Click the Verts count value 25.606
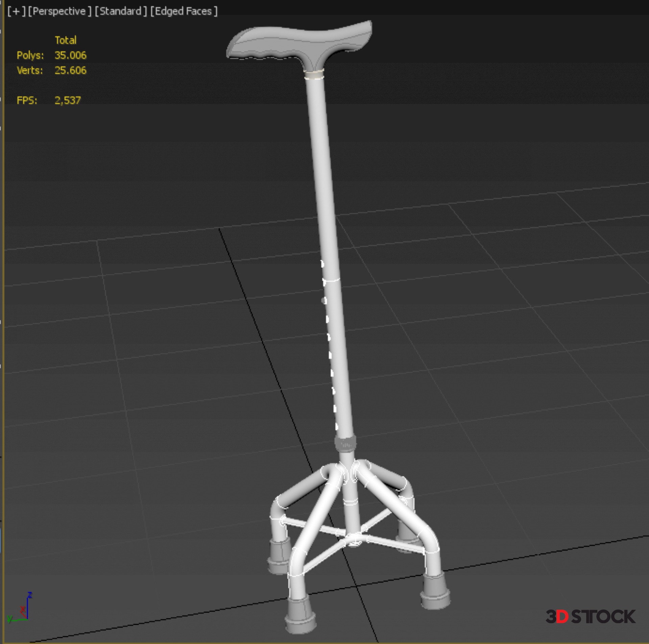649x644 pixels. click(x=70, y=70)
